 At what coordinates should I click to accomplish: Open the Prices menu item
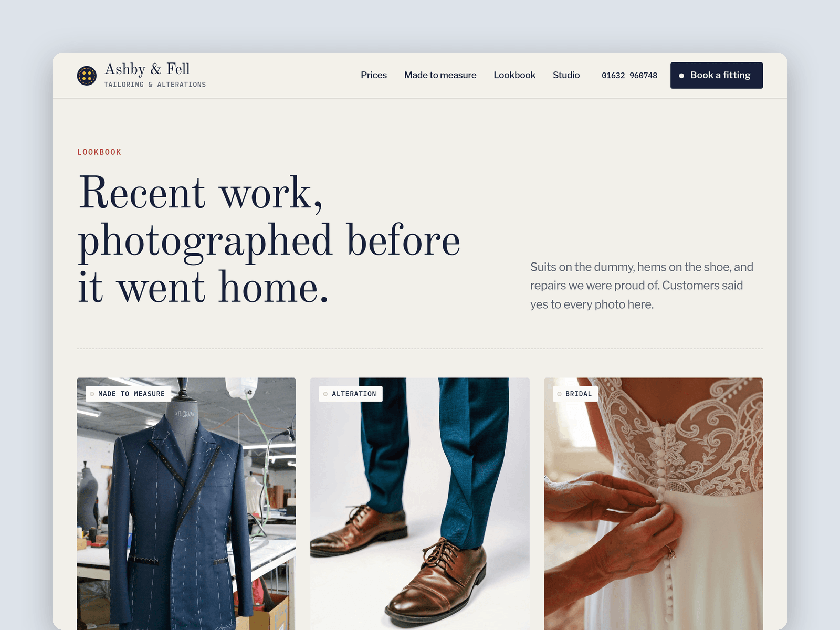pyautogui.click(x=374, y=75)
